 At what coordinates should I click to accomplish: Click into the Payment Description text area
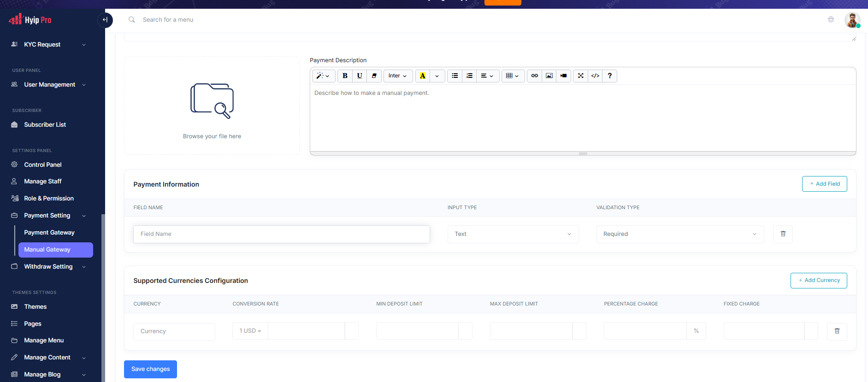point(583,118)
